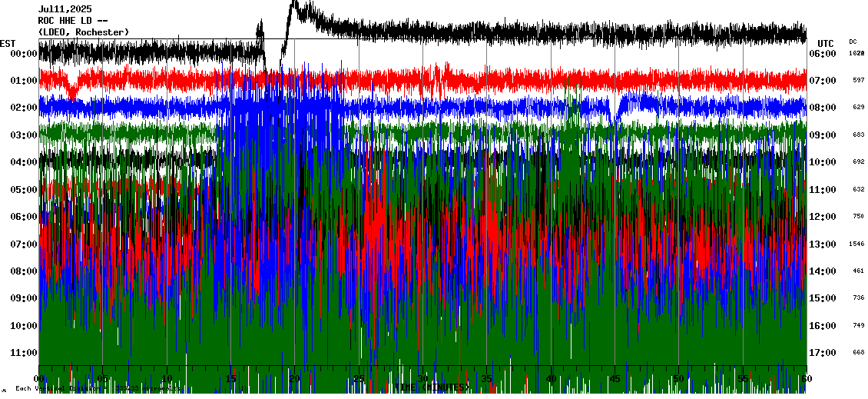The image size is (868, 399).
Task: Click the 15 minute tick label
Action: [231, 379]
